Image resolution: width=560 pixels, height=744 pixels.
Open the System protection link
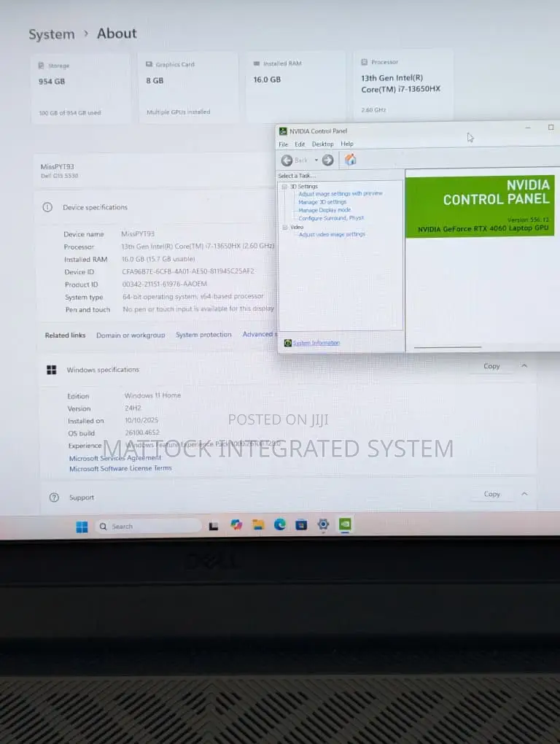click(x=204, y=335)
